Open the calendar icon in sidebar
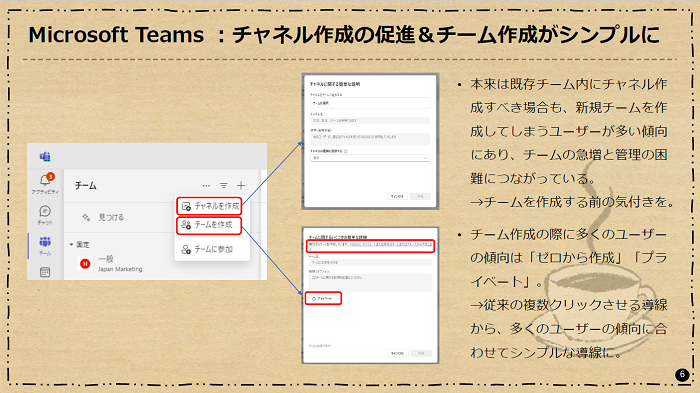Screen dimensions: 700x393 click(x=45, y=272)
